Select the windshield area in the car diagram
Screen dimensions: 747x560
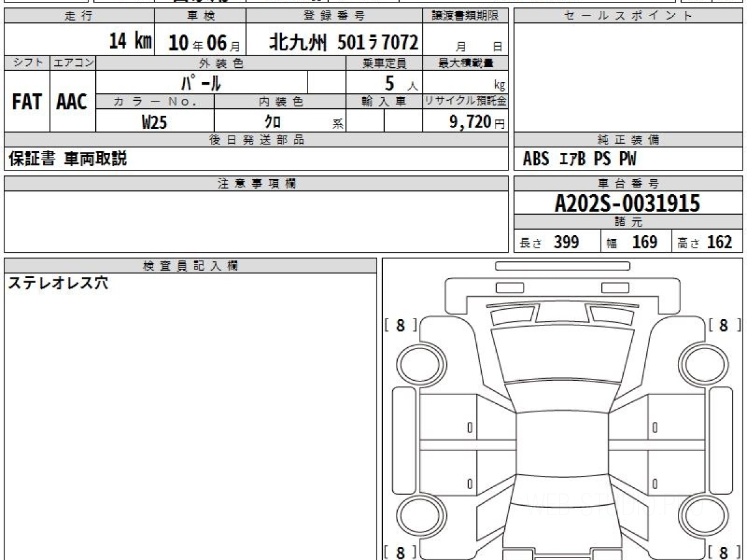[x=562, y=355]
